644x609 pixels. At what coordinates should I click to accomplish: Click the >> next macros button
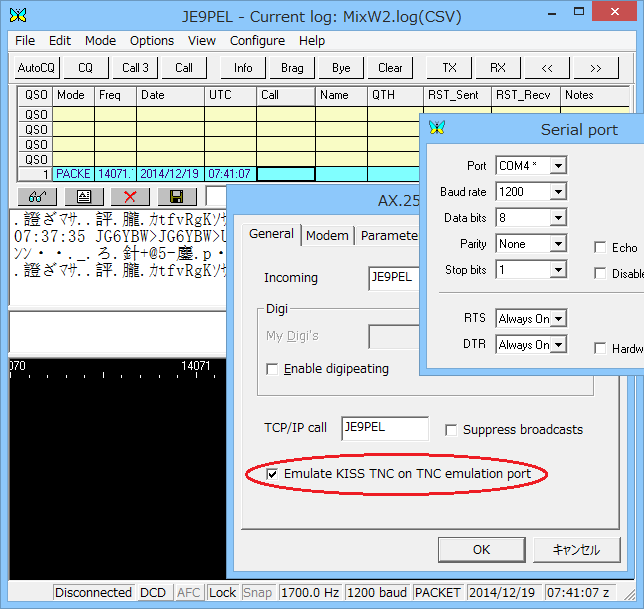[596, 68]
